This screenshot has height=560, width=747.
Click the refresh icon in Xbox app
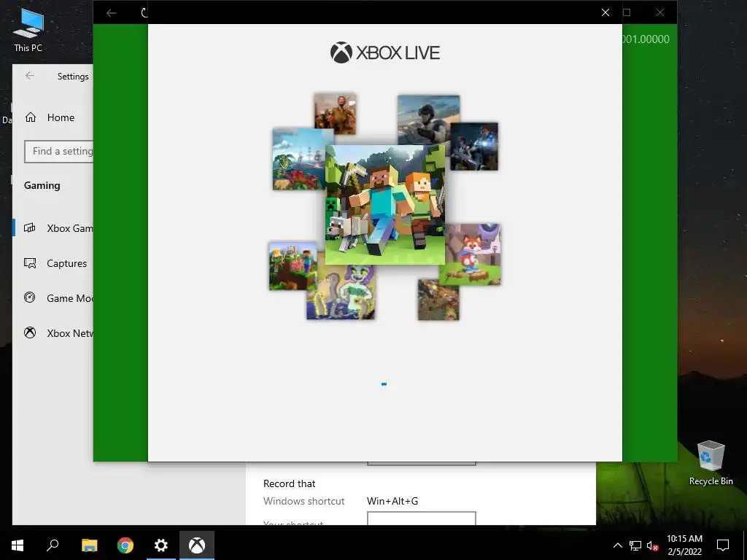click(x=144, y=13)
